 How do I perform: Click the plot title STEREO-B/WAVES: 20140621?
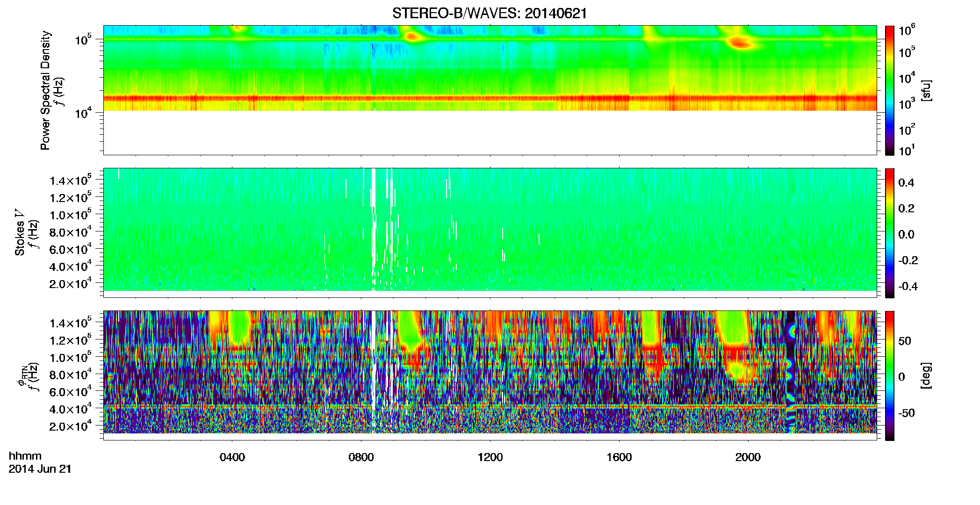[490, 13]
